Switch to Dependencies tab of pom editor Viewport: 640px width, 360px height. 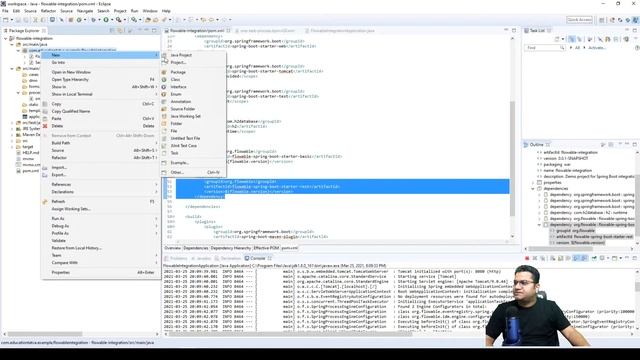point(196,248)
